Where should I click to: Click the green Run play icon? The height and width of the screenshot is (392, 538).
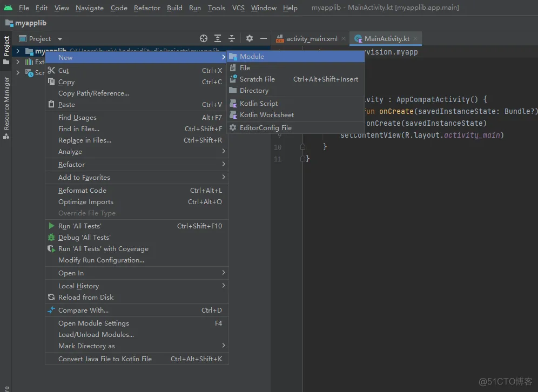click(x=51, y=226)
